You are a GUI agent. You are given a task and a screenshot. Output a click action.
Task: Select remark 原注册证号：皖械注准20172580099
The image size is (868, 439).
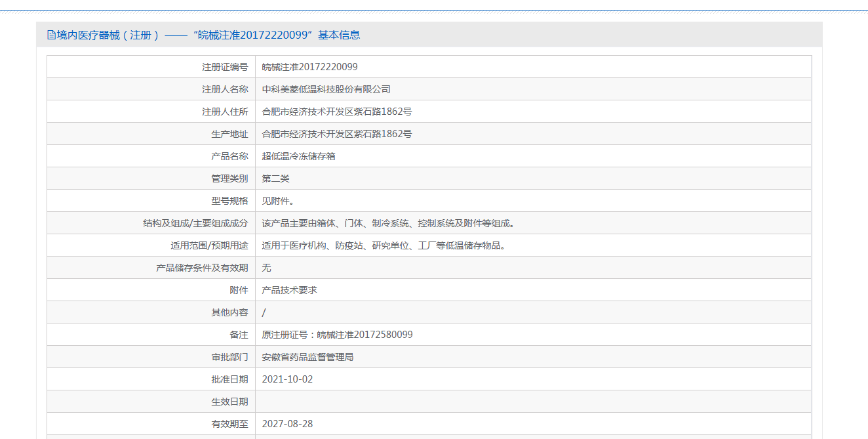point(337,335)
